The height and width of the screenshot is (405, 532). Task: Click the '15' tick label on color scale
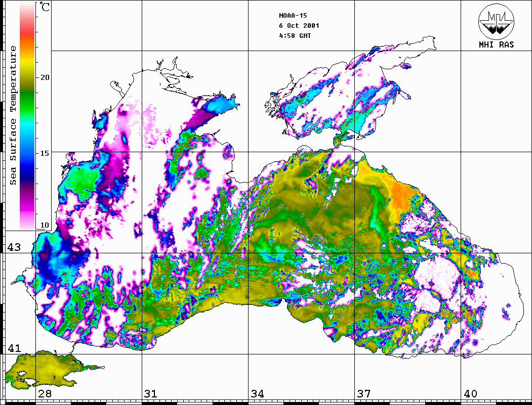(x=45, y=153)
